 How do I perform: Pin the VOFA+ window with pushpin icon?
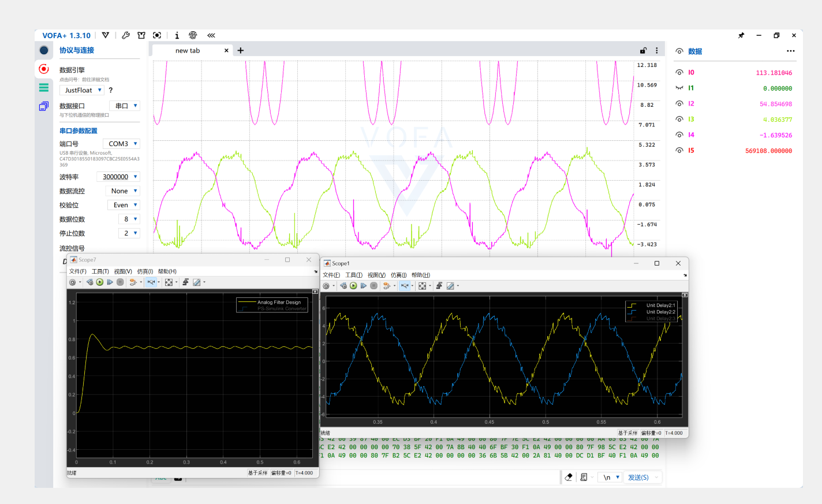coord(741,35)
